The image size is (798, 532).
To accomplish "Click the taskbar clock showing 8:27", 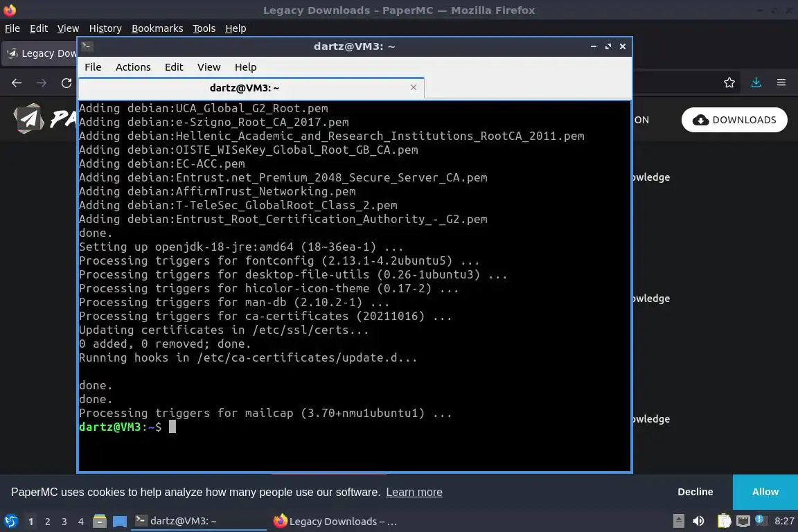I will click(x=783, y=521).
